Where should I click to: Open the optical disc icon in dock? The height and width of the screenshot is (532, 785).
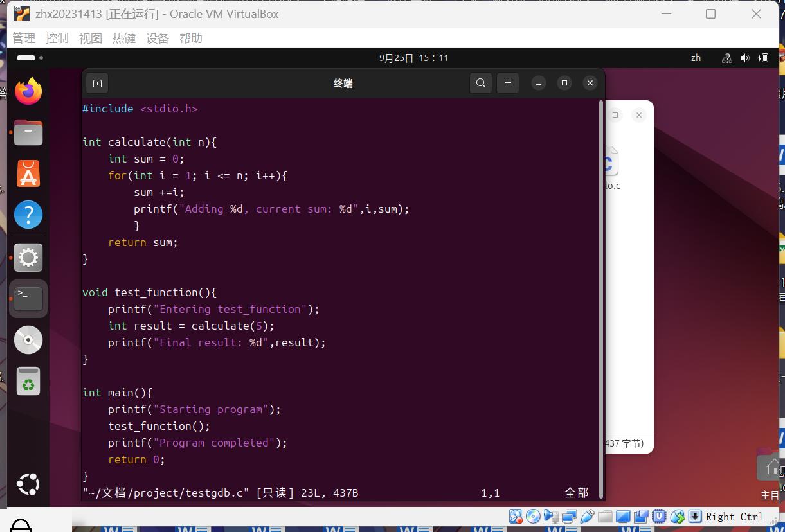pyautogui.click(x=28, y=340)
